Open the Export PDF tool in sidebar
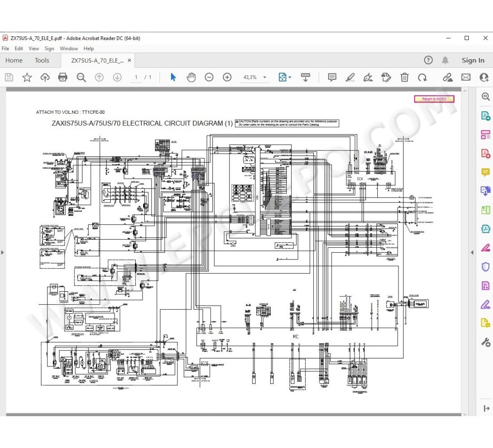The width and height of the screenshot is (493, 448). (x=486, y=116)
